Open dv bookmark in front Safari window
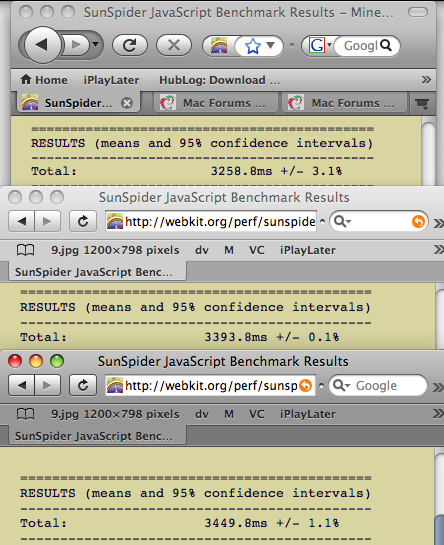Screen dimensions: 444x545 tap(202, 414)
